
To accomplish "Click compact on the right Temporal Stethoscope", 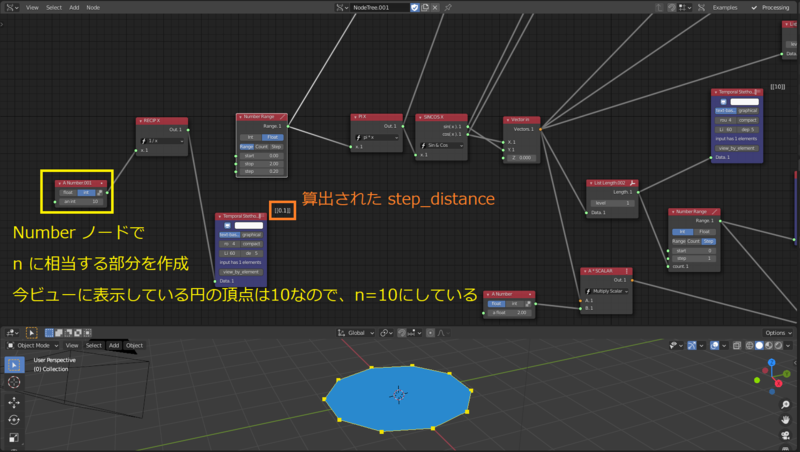I will [x=747, y=120].
